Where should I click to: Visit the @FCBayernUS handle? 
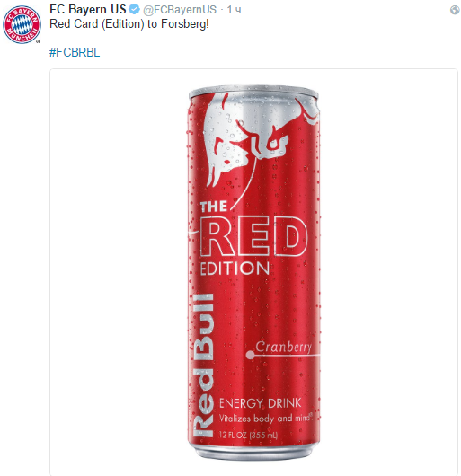pyautogui.click(x=180, y=10)
